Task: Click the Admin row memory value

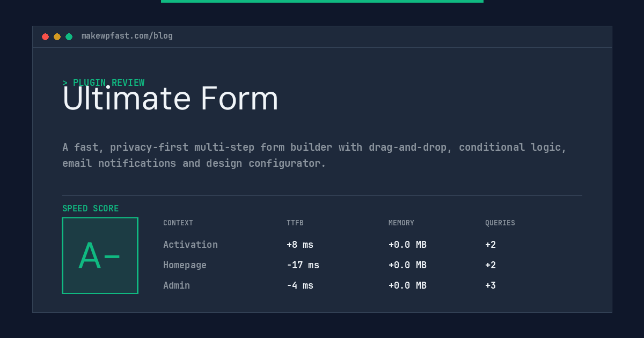Action: click(407, 285)
